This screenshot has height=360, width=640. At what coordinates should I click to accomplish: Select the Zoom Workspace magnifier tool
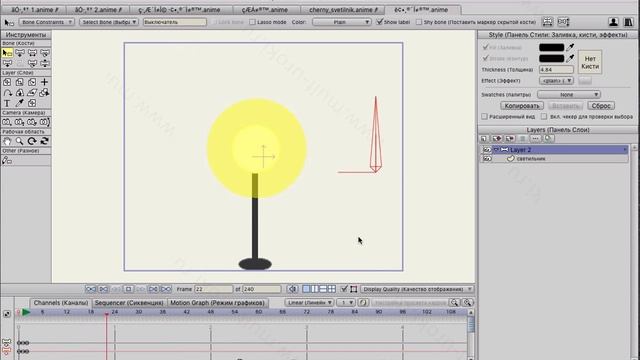pos(20,141)
